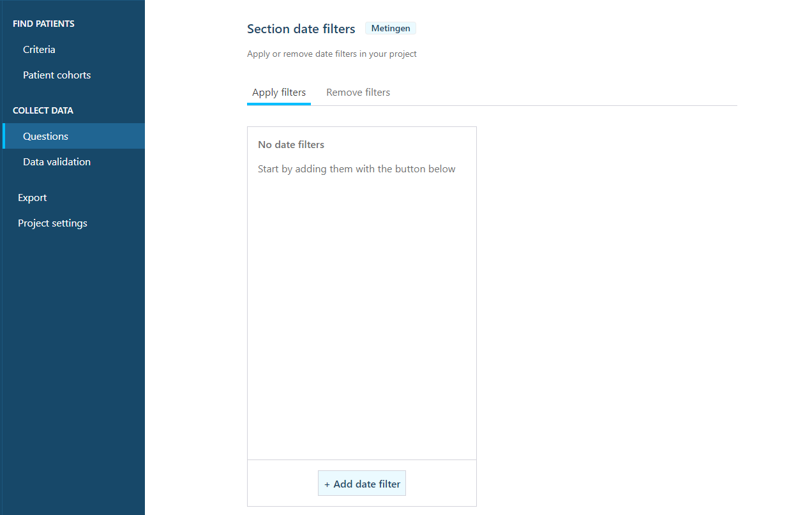Switch to the Remove filters tab

[358, 93]
